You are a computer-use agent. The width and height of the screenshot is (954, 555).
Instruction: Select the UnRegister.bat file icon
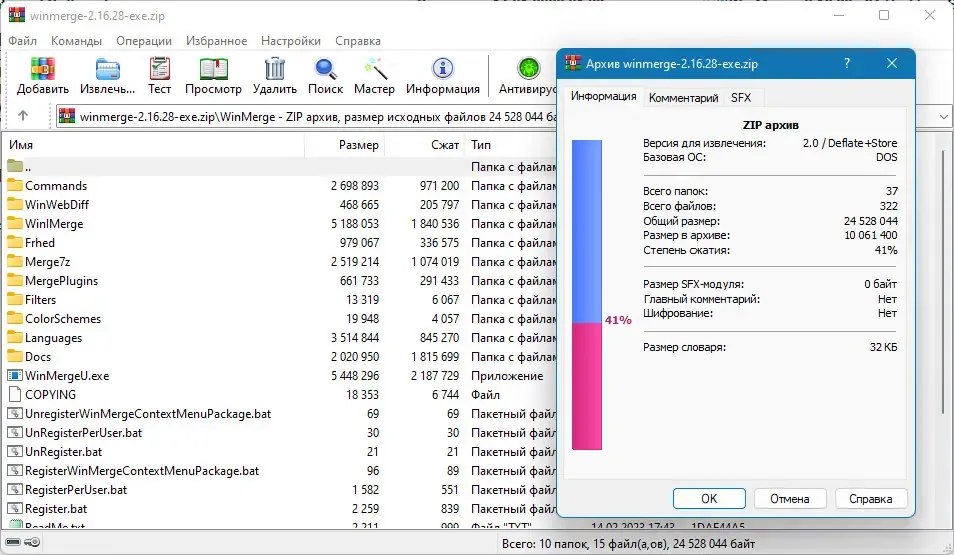[x=15, y=452]
